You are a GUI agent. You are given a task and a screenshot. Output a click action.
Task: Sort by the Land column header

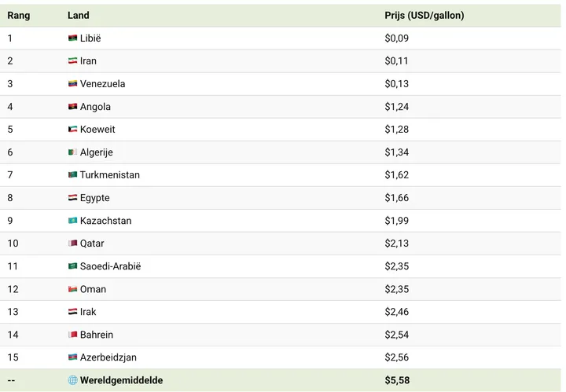pos(79,16)
